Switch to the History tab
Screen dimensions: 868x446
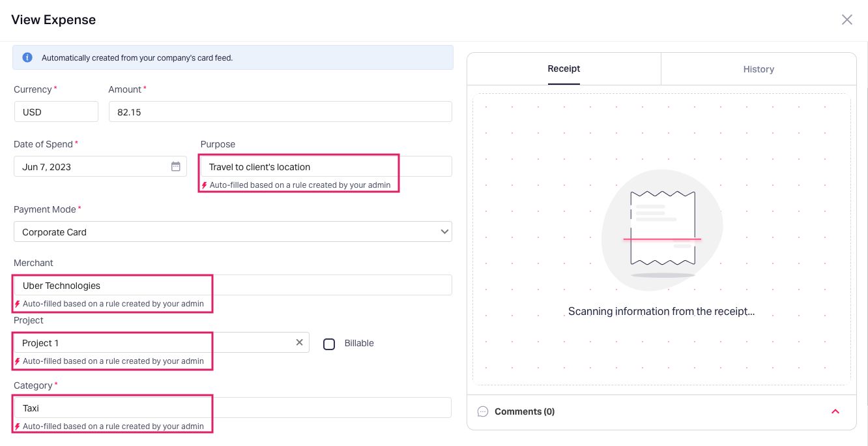pyautogui.click(x=759, y=69)
